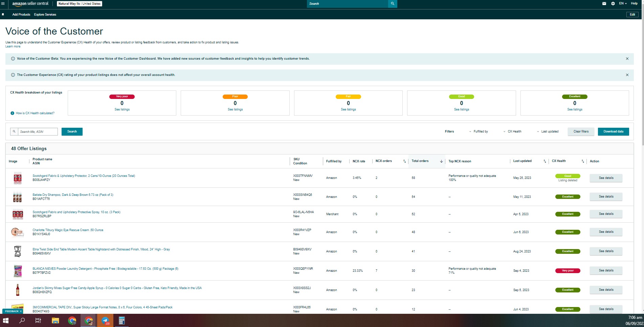The width and height of the screenshot is (644, 327).
Task: Focus the Search title, ASIN field
Action: coord(38,132)
